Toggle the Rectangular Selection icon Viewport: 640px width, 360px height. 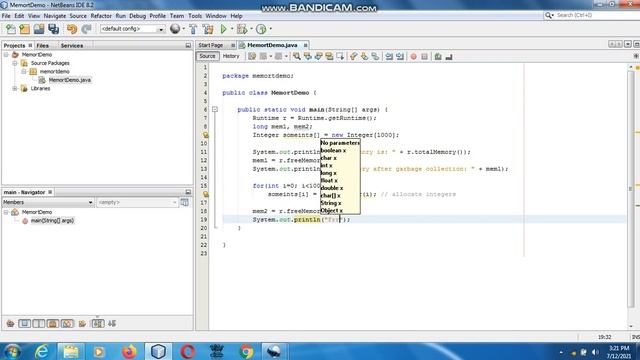(x=340, y=56)
